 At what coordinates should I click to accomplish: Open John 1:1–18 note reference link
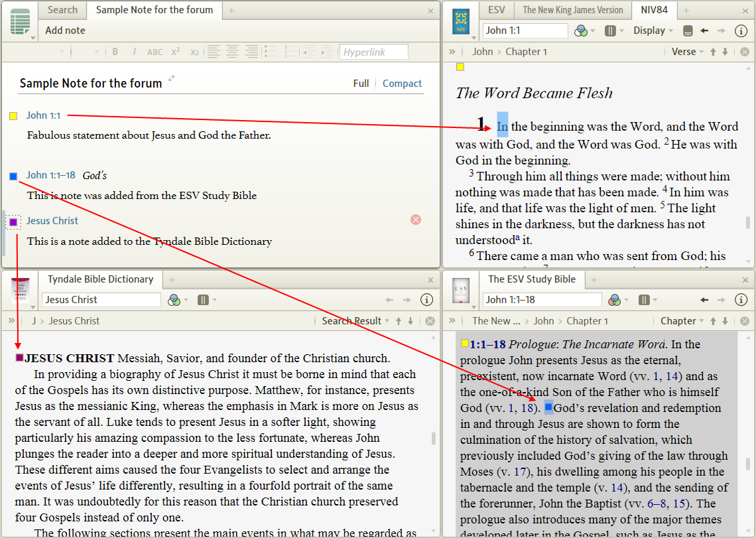pos(50,175)
